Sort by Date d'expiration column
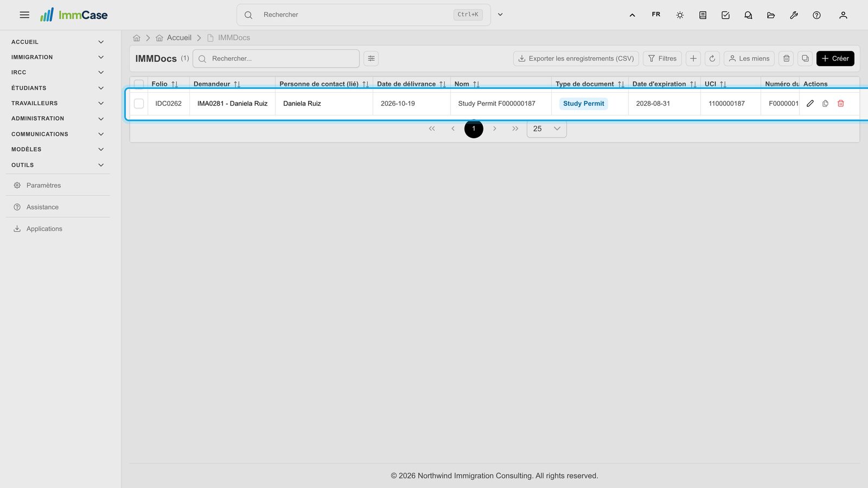Screen dimensions: 868x488 pyautogui.click(x=664, y=84)
